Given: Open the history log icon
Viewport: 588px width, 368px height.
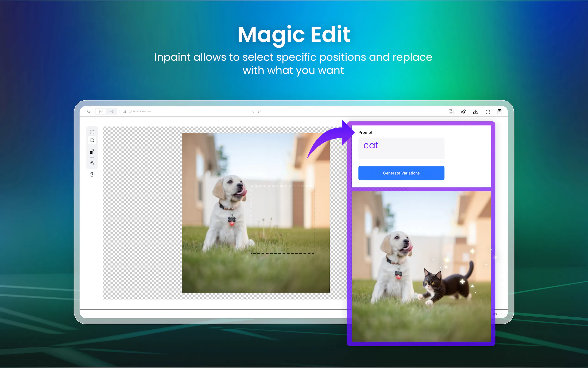Looking at the screenshot, I should pyautogui.click(x=500, y=112).
